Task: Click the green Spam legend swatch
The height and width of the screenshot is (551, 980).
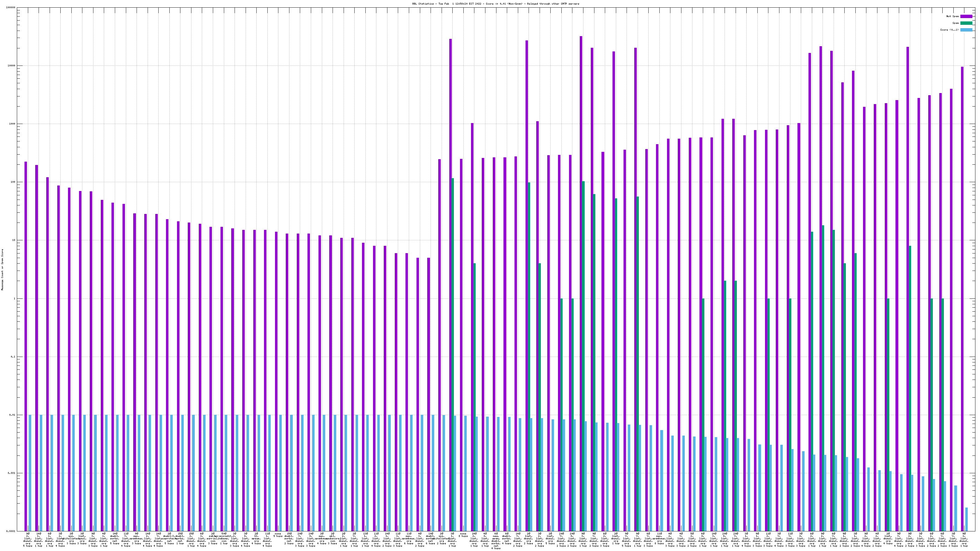Action: (x=966, y=23)
